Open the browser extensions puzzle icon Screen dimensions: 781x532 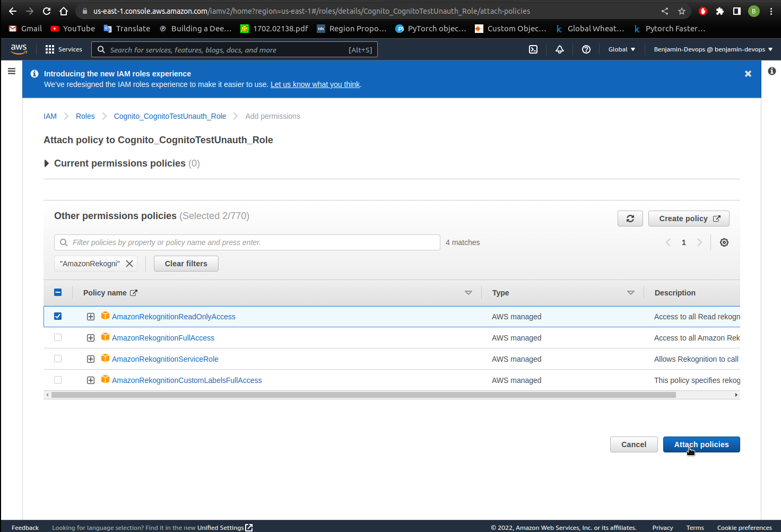(x=720, y=11)
